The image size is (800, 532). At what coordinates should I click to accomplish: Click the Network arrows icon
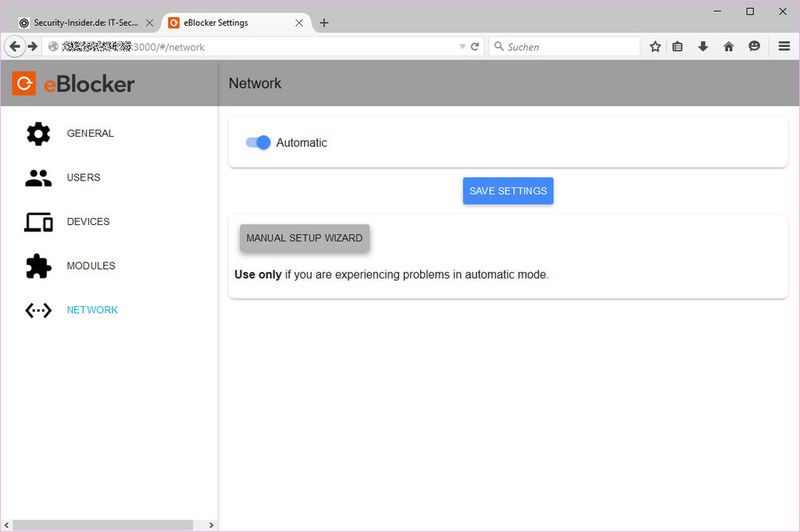38,310
